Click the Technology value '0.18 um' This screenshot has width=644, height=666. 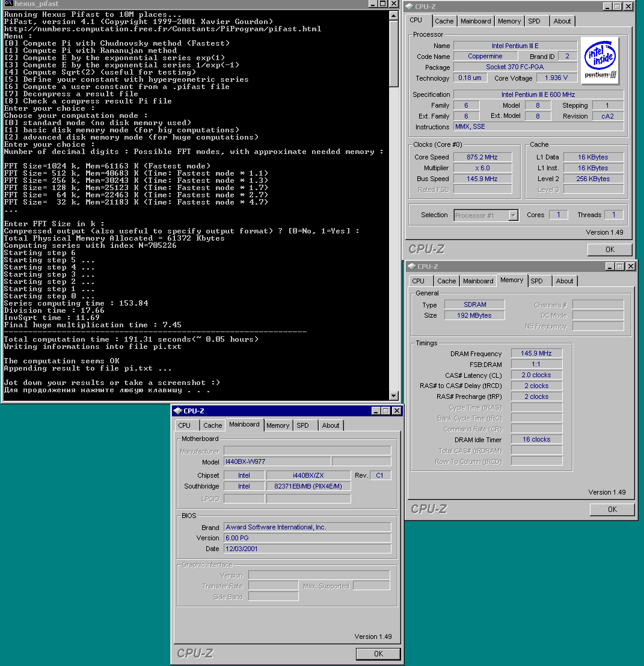click(x=470, y=78)
